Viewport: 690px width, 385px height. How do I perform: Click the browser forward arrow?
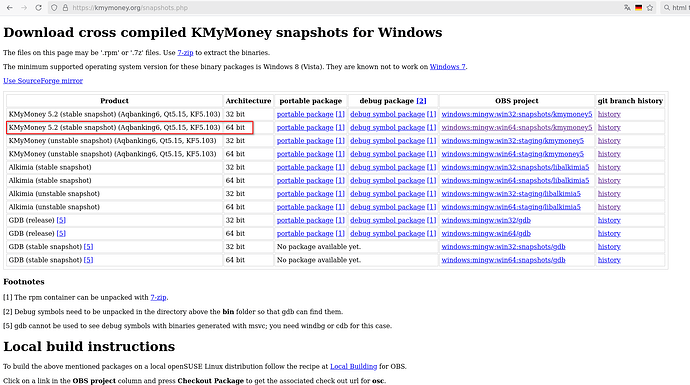pos(24,7)
